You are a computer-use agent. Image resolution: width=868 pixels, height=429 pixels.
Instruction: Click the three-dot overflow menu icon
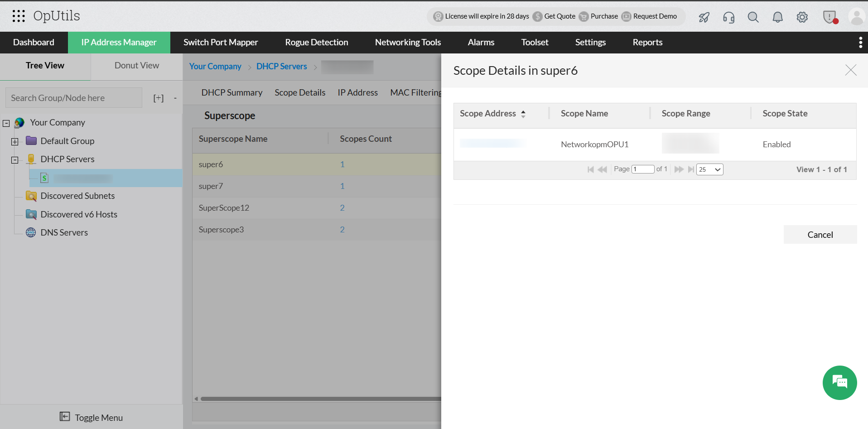[x=860, y=42]
